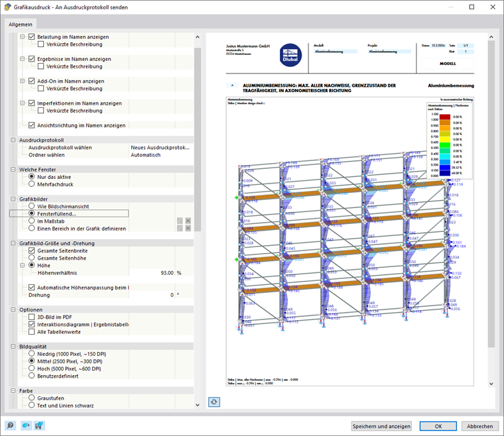Image resolution: width=504 pixels, height=436 pixels.
Task: Click the settings list scroll-down arrow
Action: pyautogui.click(x=198, y=405)
